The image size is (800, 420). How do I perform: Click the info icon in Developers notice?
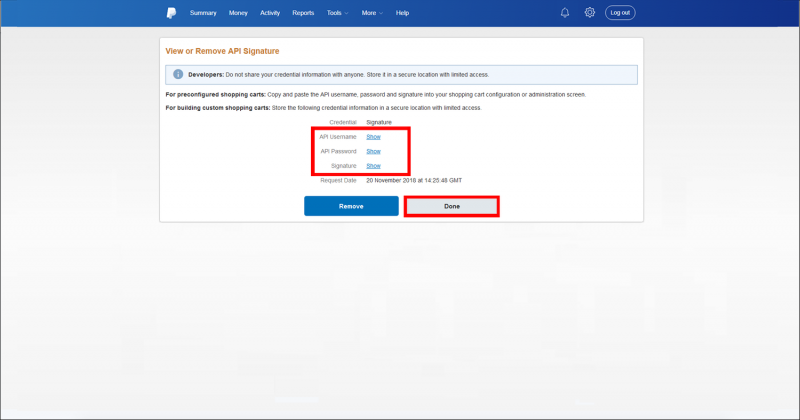tap(178, 75)
